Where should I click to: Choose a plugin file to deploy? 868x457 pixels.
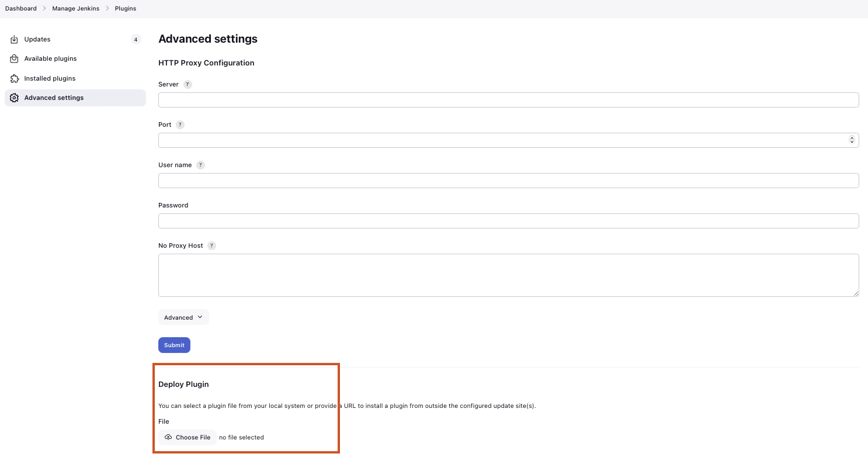pos(187,437)
